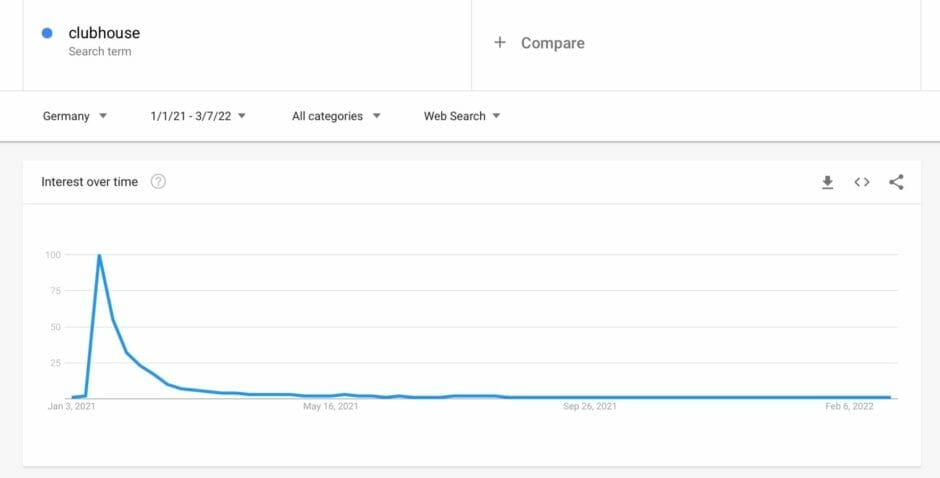This screenshot has height=478, width=940.
Task: Click the 50 gridline label on chart
Action: (x=55, y=327)
